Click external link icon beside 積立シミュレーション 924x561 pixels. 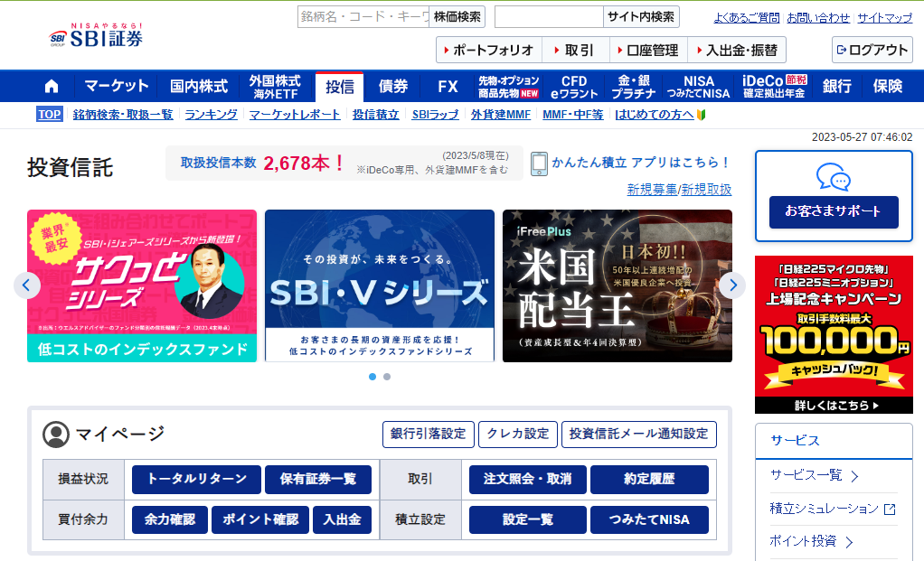point(890,510)
